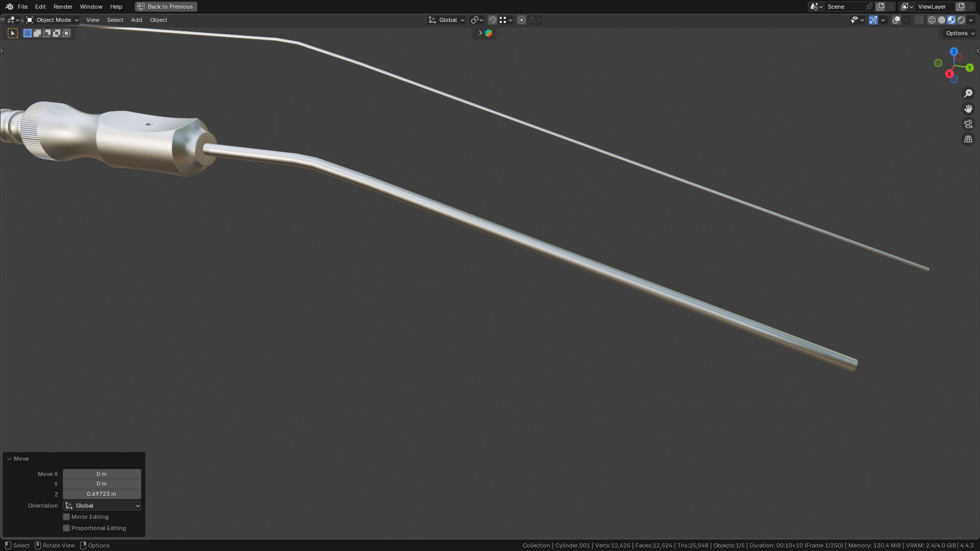The height and width of the screenshot is (551, 980).
Task: Switch to solid viewport shading
Action: 942,20
